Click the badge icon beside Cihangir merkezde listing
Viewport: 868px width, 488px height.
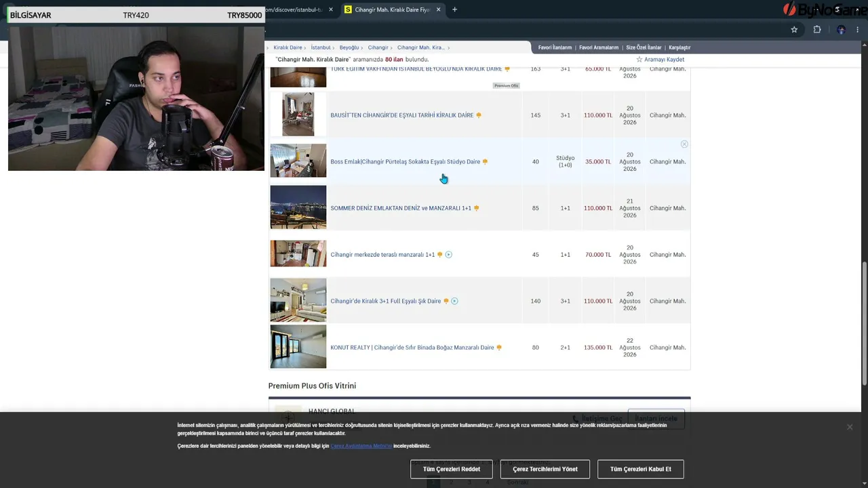[440, 255]
